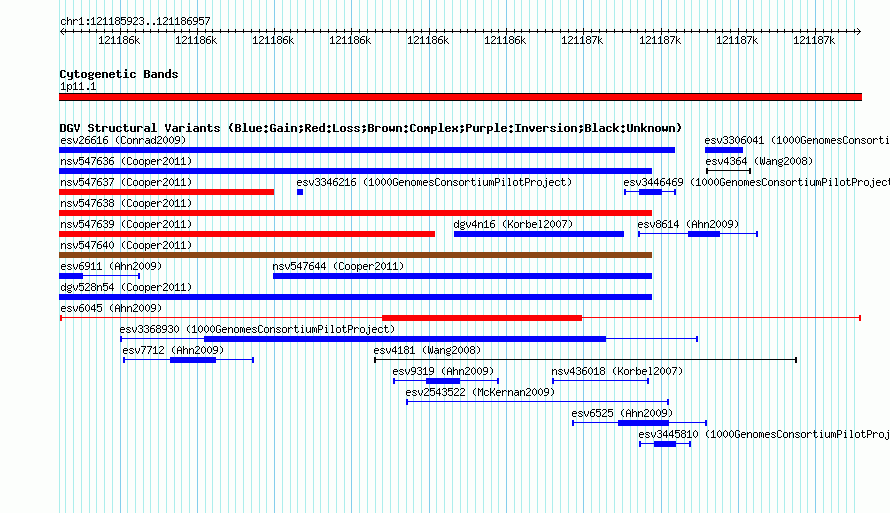Click the Cytogenetic Bands track title
The image size is (890, 513).
coord(119,74)
